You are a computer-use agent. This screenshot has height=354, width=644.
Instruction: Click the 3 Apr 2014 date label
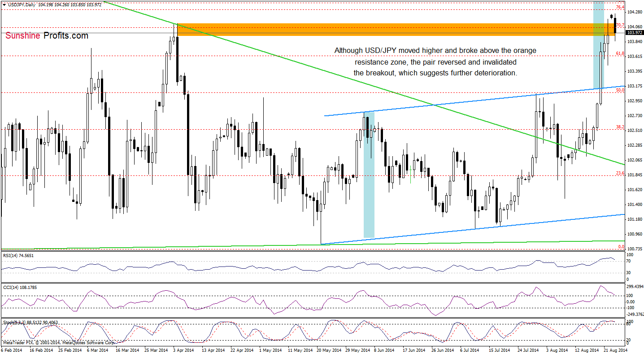[x=184, y=350]
